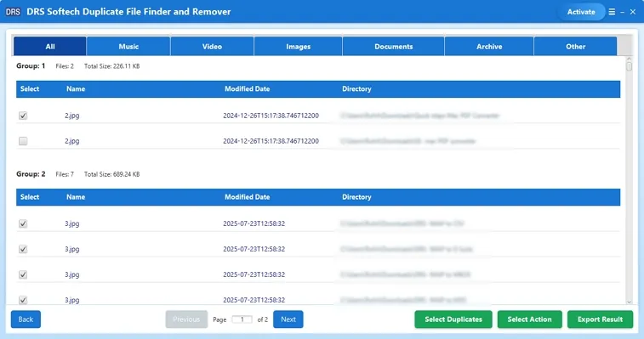Switch to the All tab
Image resolution: width=644 pixels, height=339 pixels.
coord(50,47)
